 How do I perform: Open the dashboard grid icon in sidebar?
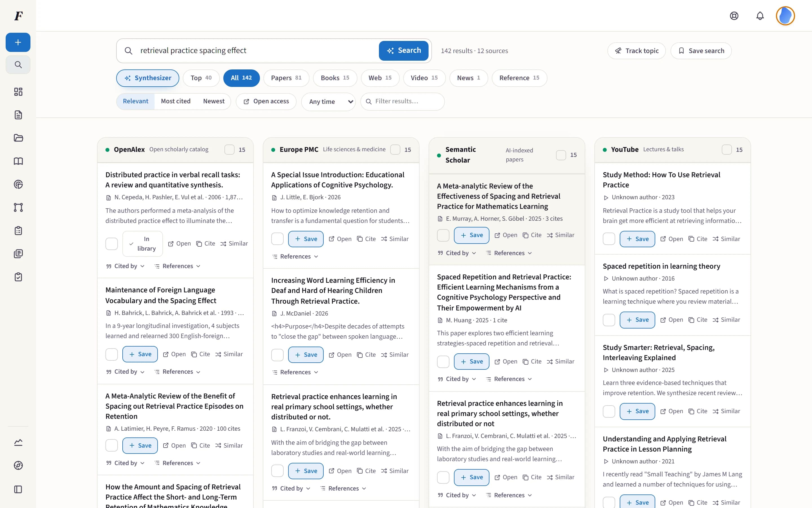point(18,92)
